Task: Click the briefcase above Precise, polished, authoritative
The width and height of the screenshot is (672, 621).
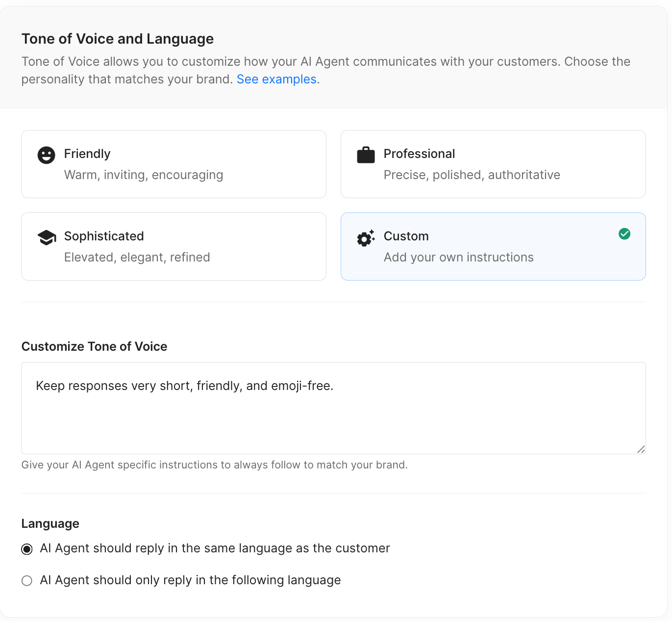Action: coord(366,154)
